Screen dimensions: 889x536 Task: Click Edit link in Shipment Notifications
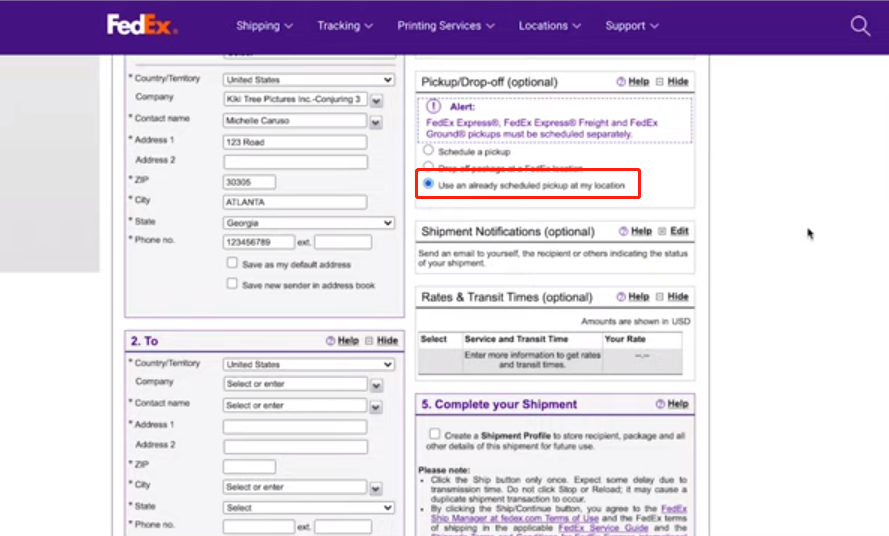pos(679,231)
